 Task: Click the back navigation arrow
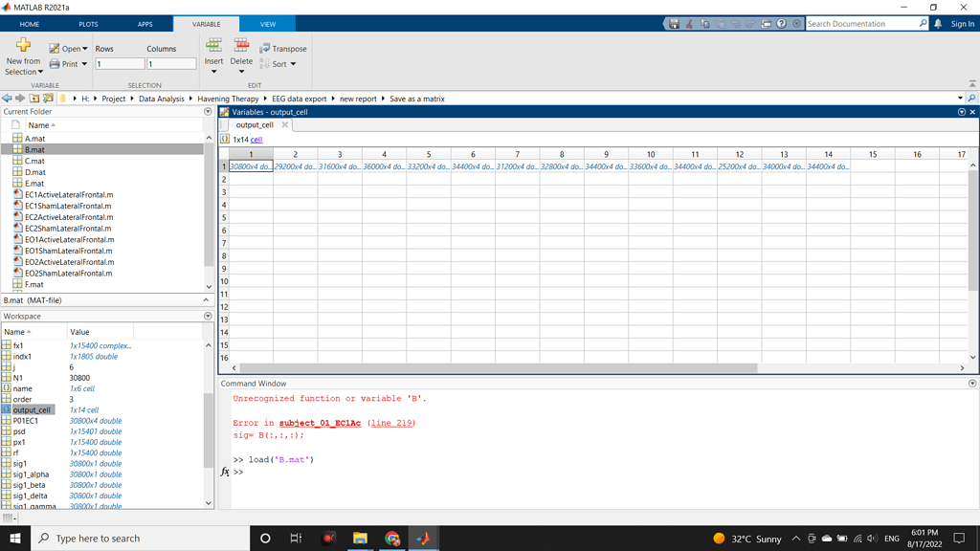7,99
